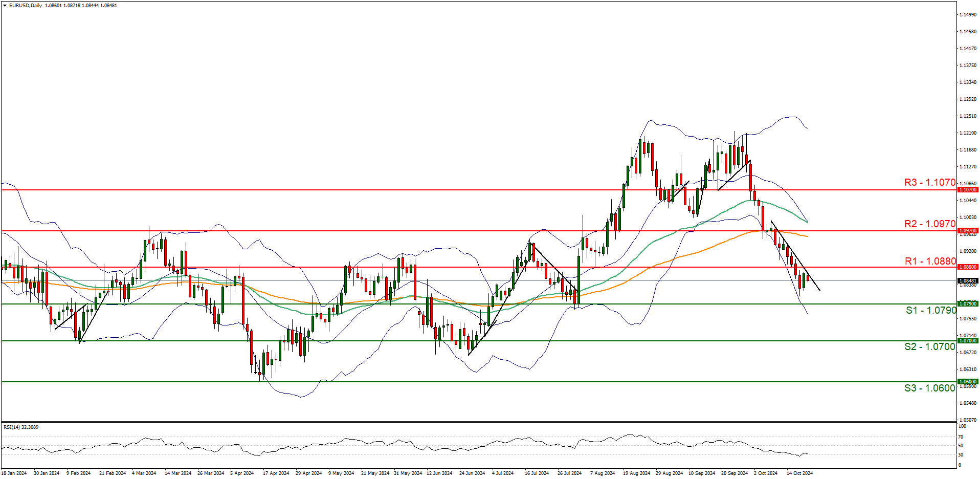Click the black 1.08481 current price tag
The image size is (980, 479).
[968, 281]
